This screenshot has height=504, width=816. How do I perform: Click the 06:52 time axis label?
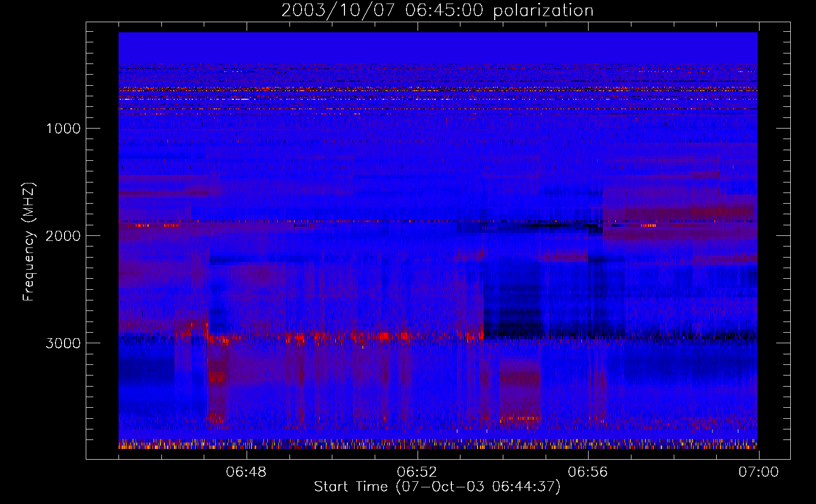pyautogui.click(x=417, y=472)
